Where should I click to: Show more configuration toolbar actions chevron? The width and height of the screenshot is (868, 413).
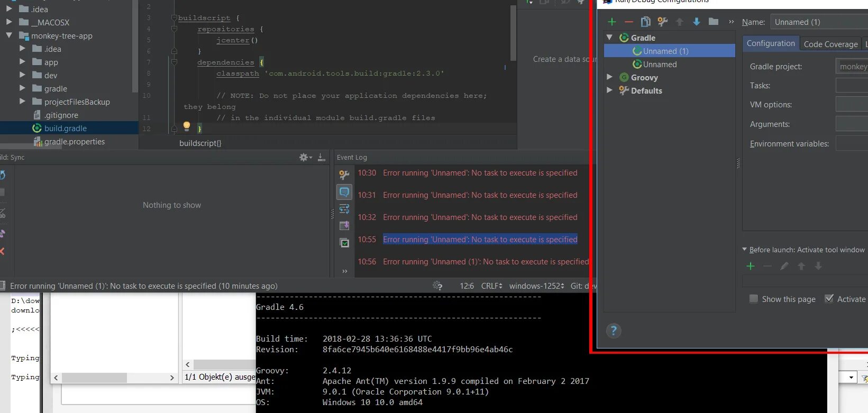point(731,22)
